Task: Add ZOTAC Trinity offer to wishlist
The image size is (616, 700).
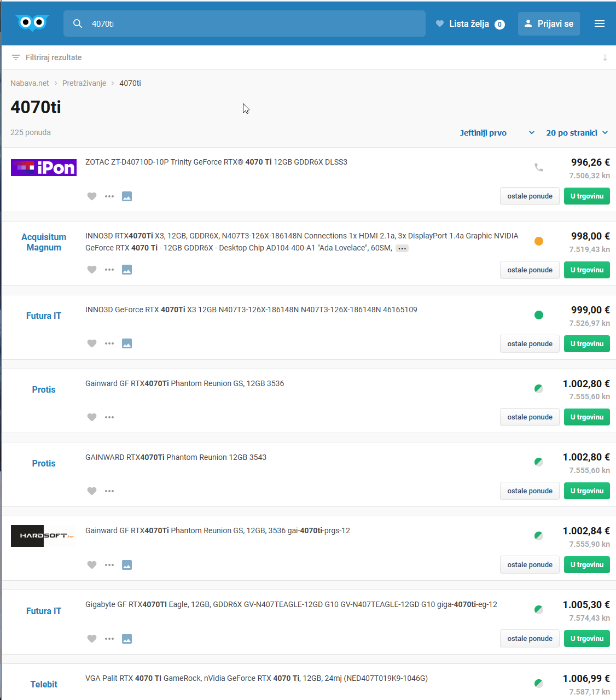Action: [92, 196]
